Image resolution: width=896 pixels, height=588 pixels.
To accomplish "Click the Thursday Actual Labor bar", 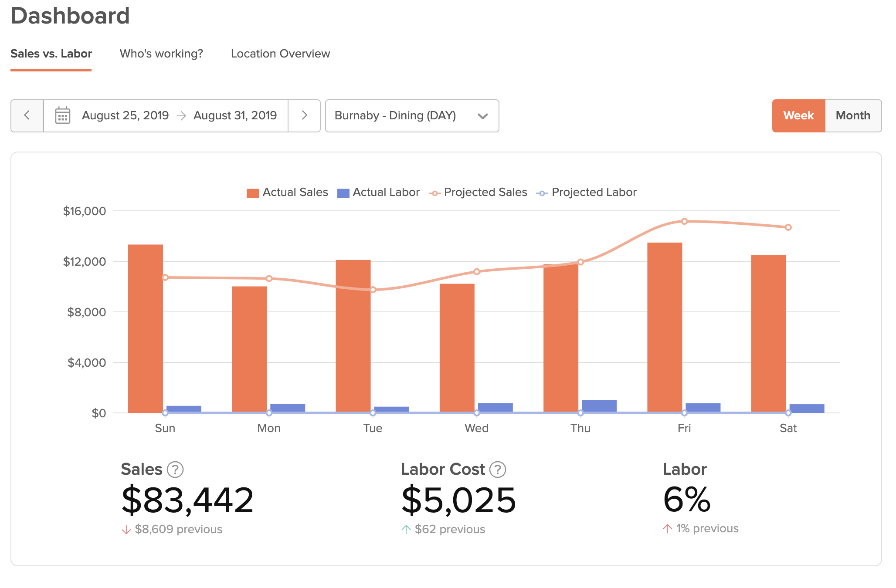I will (x=599, y=406).
